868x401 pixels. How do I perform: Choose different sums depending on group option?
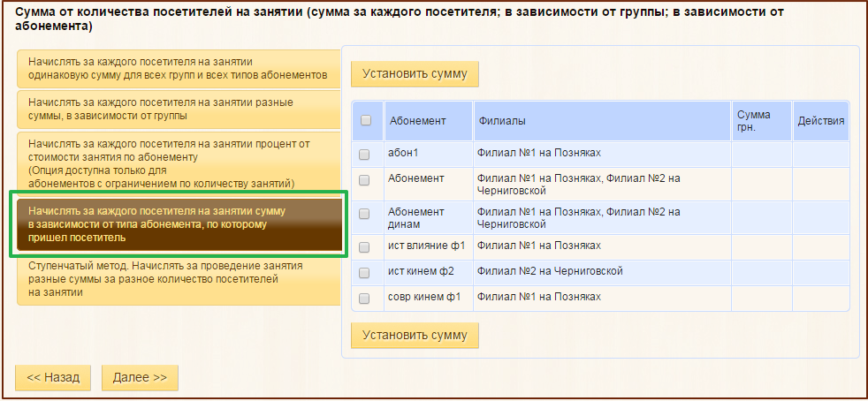pos(179,110)
